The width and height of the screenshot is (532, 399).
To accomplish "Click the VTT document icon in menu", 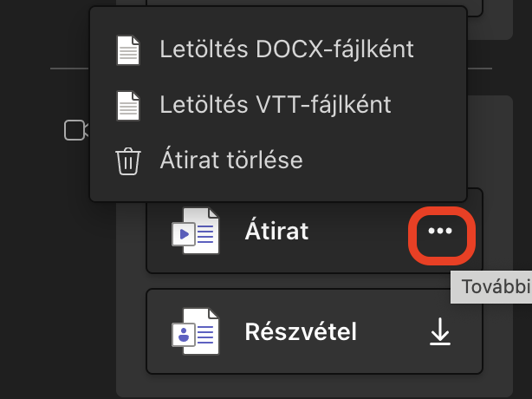I will point(128,106).
